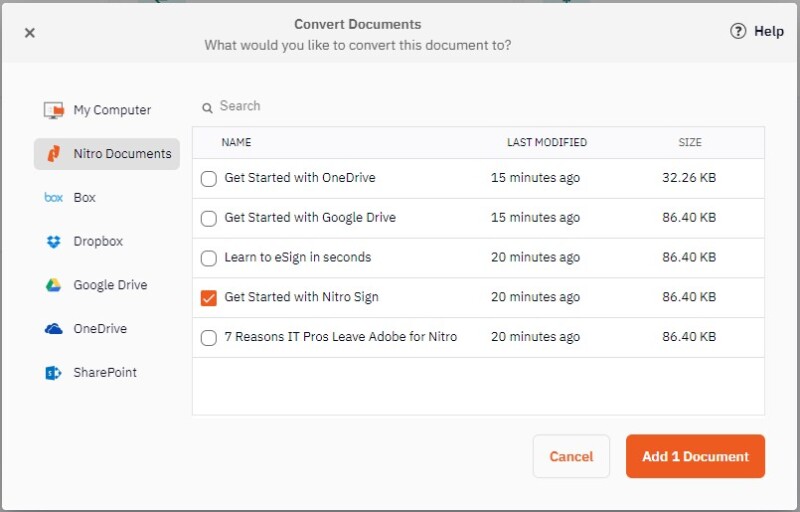The image size is (800, 512).
Task: Click the Dropbox logo icon
Action: coord(54,242)
